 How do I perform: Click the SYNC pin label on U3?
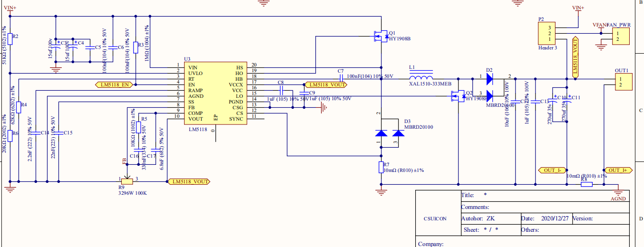point(236,119)
